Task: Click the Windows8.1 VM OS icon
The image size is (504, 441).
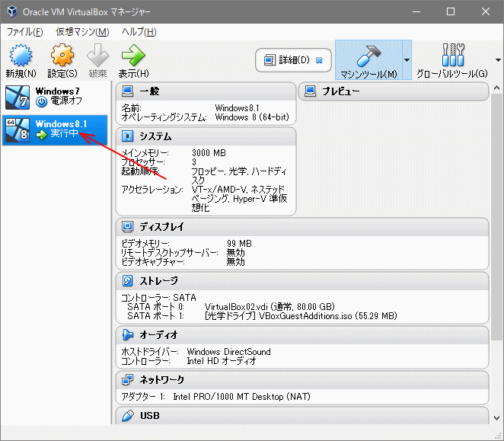Action: [18, 130]
